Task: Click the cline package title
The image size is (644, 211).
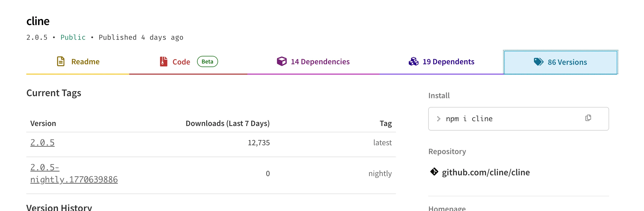Action: (x=38, y=21)
